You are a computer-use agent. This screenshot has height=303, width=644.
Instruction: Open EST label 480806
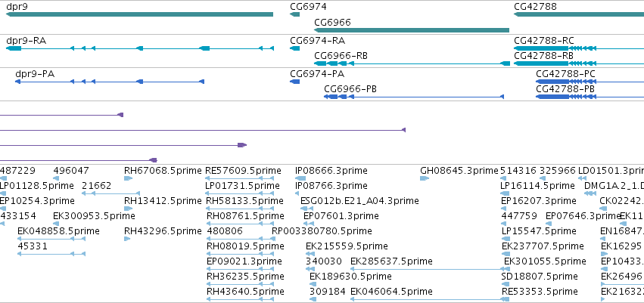pos(225,231)
